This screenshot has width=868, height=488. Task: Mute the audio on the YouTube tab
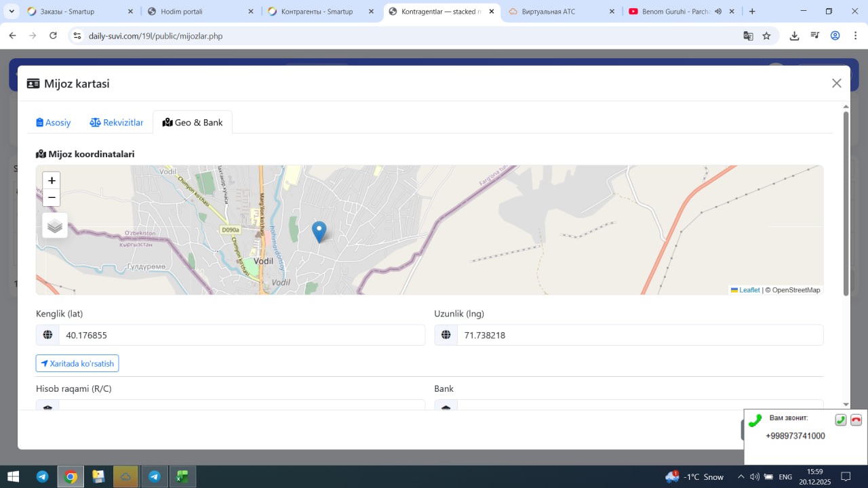point(718,12)
